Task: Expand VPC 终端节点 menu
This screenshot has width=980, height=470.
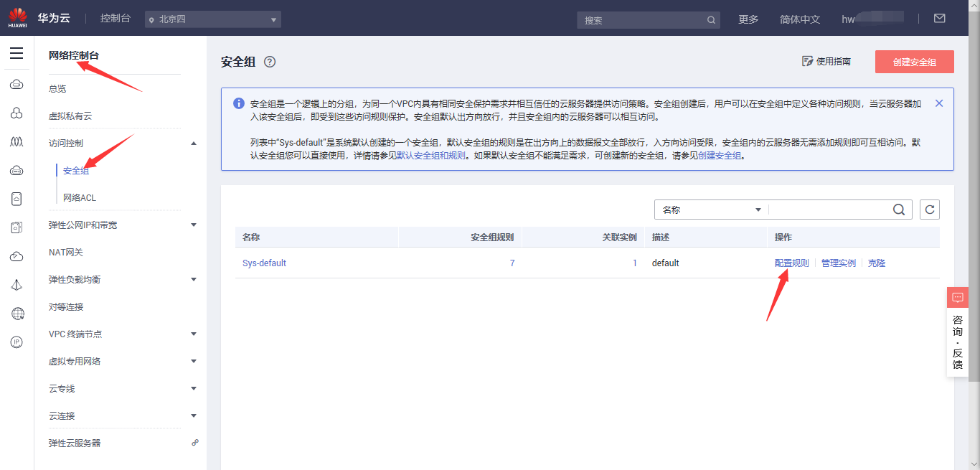Action: (194, 334)
